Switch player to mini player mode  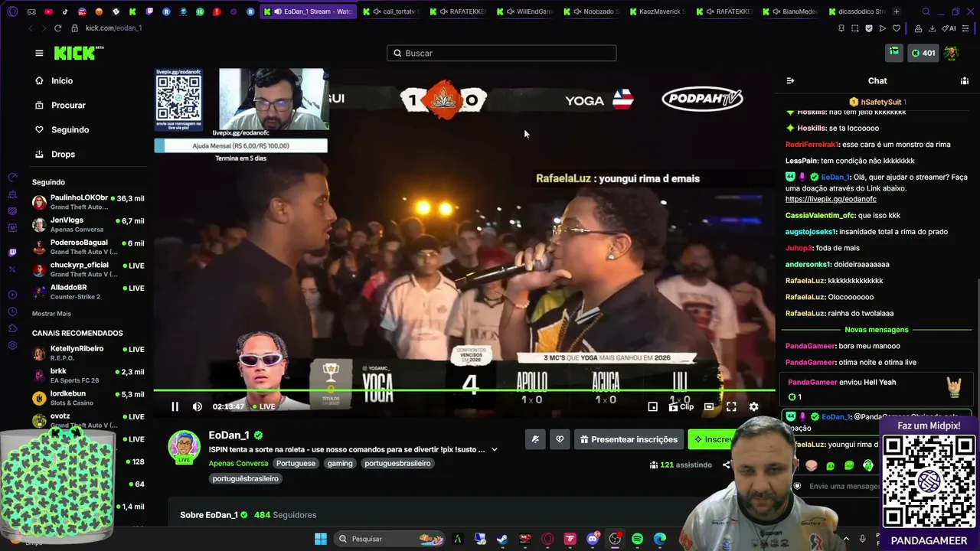pos(652,406)
